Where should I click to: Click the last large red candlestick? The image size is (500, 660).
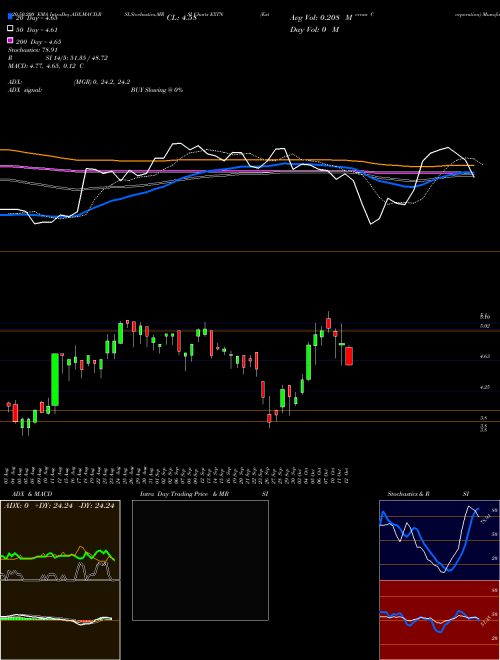tap(348, 356)
